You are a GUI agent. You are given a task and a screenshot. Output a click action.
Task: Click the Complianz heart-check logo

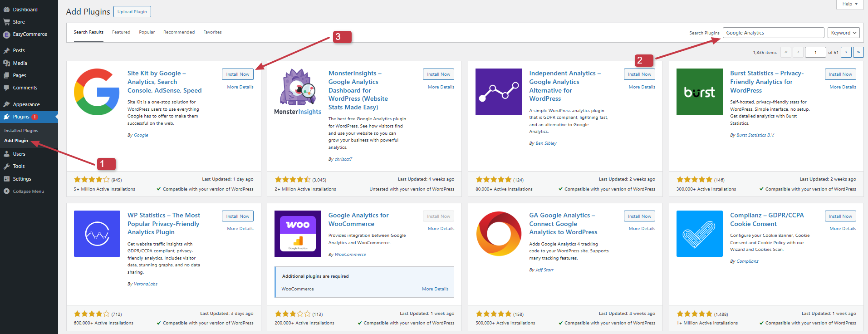coord(699,234)
